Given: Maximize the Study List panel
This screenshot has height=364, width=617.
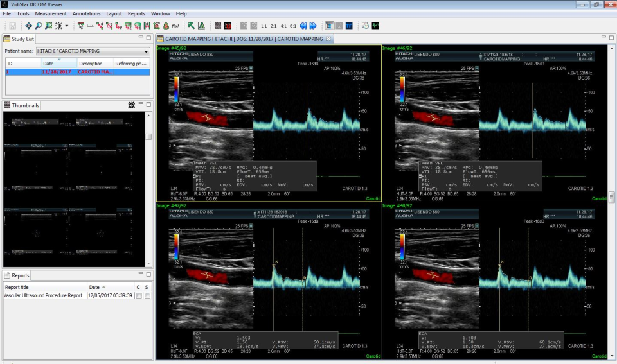Looking at the screenshot, I should coord(148,38).
